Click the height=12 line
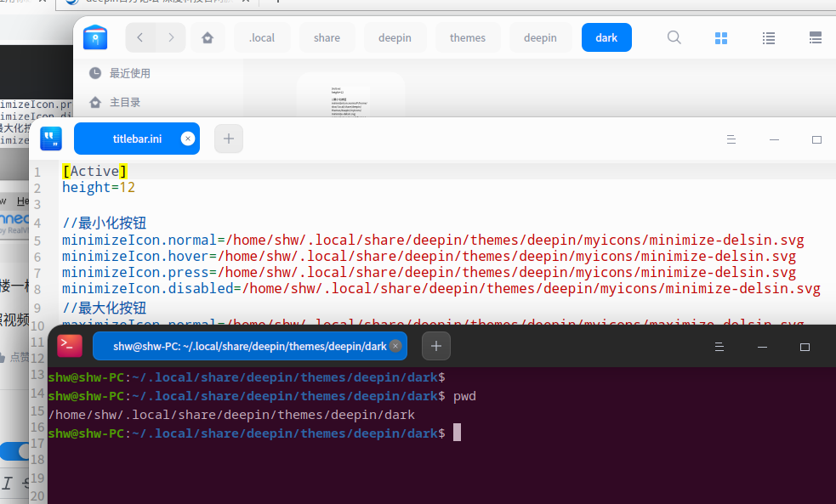Viewport: 836px width, 504px height. click(x=99, y=187)
